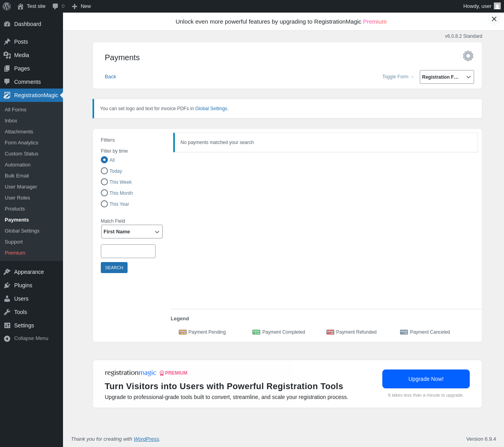Image resolution: width=504 pixels, height=447 pixels.
Task: Expand the Registration Form toggle dropdown
Action: pyautogui.click(x=447, y=77)
